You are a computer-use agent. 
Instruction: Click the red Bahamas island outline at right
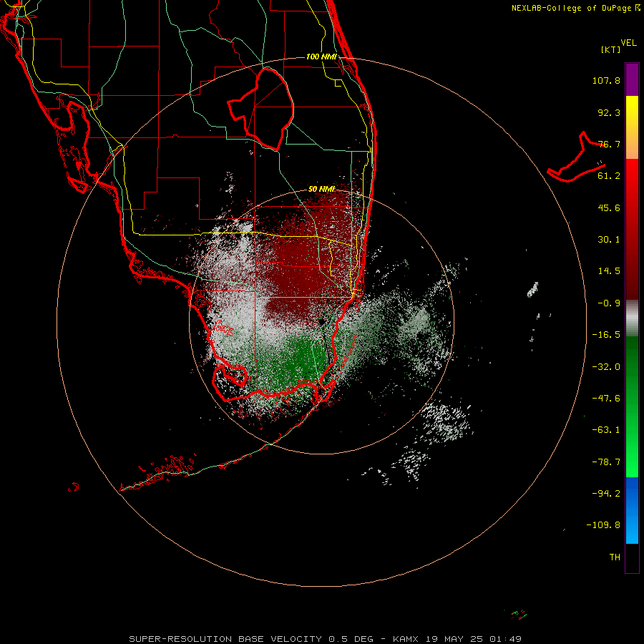pyautogui.click(x=576, y=158)
